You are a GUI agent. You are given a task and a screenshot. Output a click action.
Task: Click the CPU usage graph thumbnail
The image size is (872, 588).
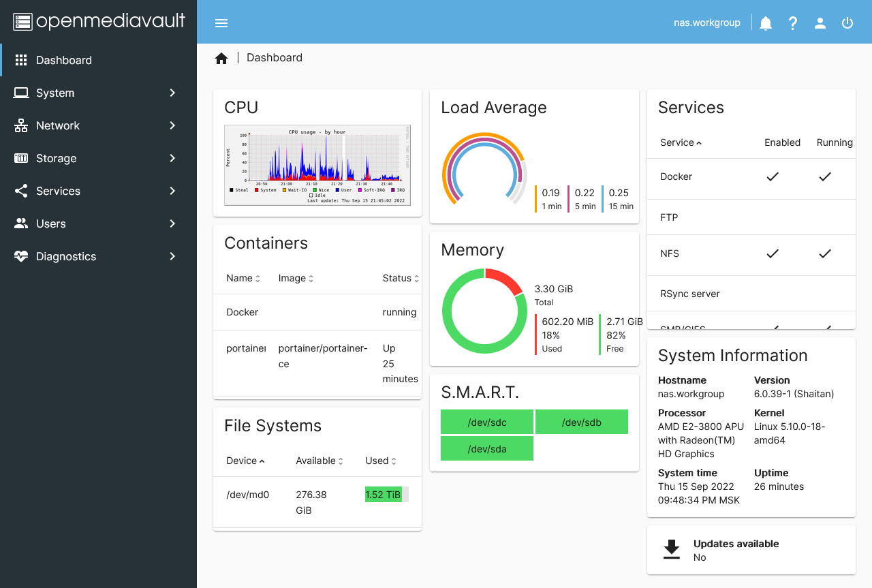tap(317, 165)
